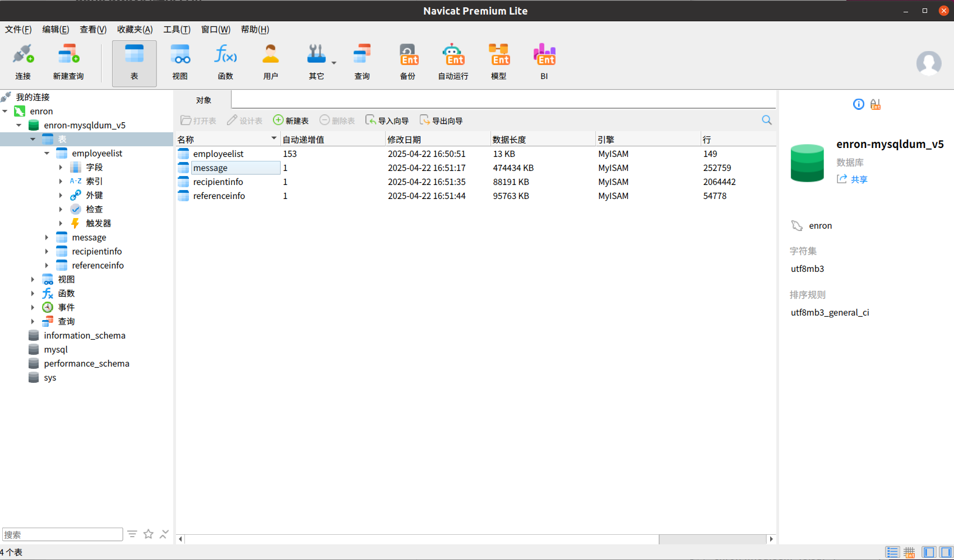Image resolution: width=954 pixels, height=560 pixels.
Task: Select the Table (表) toolbar button
Action: click(x=134, y=63)
